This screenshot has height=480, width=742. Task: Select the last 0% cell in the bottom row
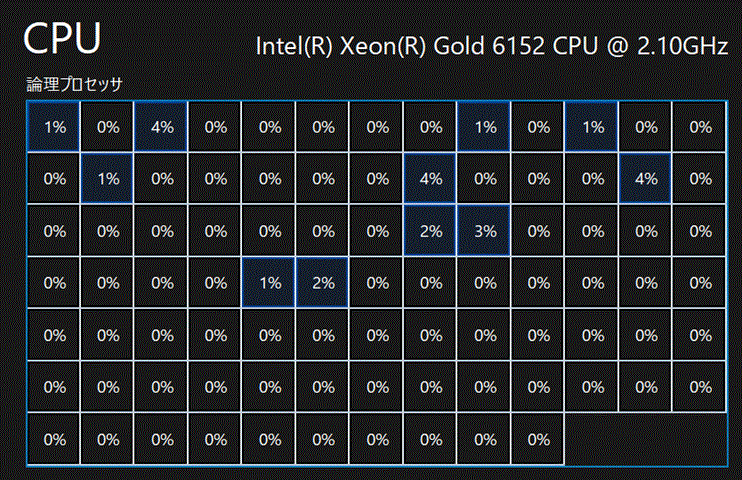tap(539, 438)
